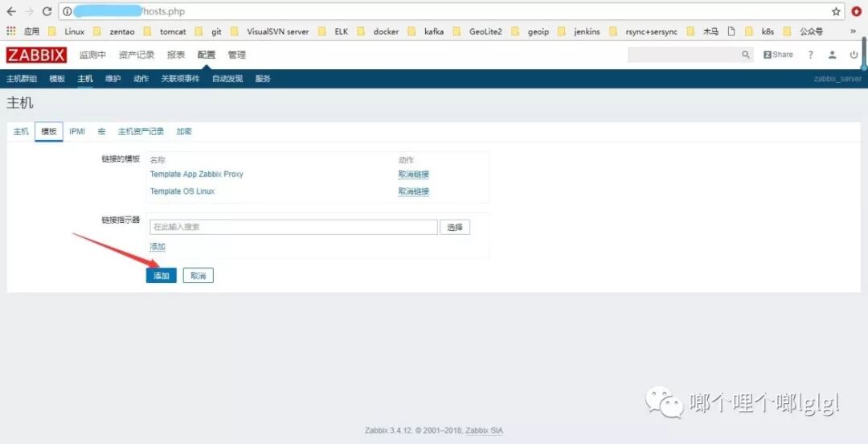The width and height of the screenshot is (868, 444).
Task: Go to 维护 submenu
Action: click(113, 79)
